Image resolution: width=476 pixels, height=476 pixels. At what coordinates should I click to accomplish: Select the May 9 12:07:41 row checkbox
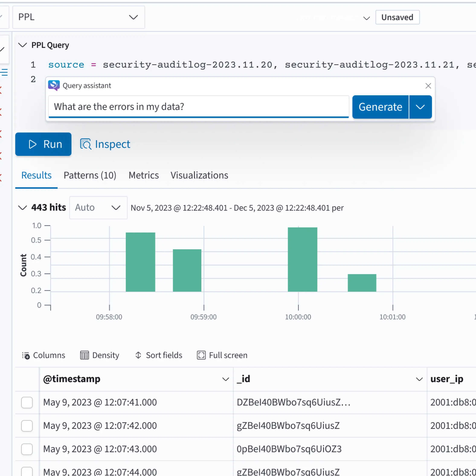[27, 402]
